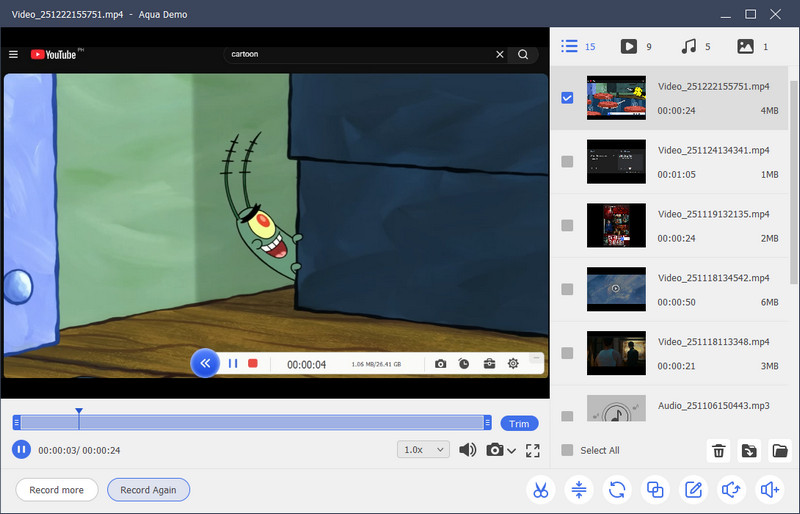Enter fullscreen playback mode

click(x=533, y=450)
